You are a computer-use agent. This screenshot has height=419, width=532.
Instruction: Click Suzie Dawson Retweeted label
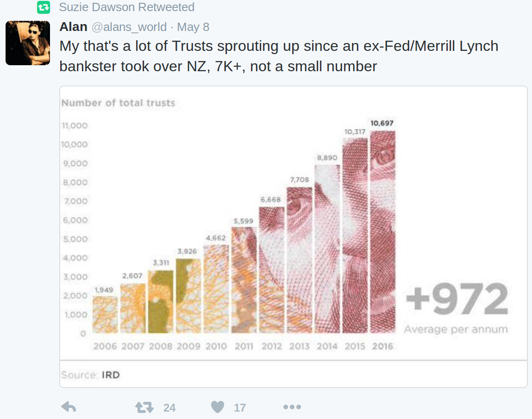126,7
